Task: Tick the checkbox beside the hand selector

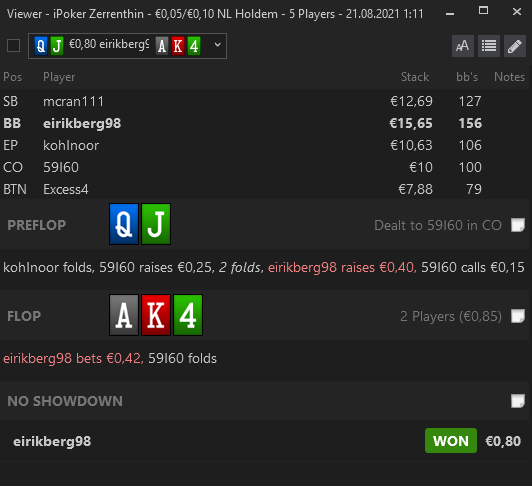Action: (x=14, y=45)
